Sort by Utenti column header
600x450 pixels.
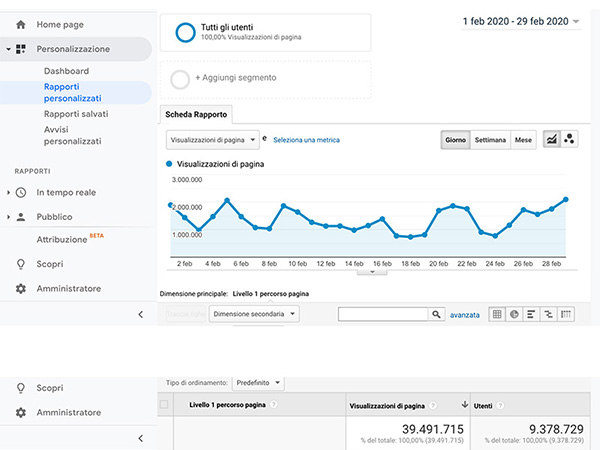pyautogui.click(x=483, y=406)
